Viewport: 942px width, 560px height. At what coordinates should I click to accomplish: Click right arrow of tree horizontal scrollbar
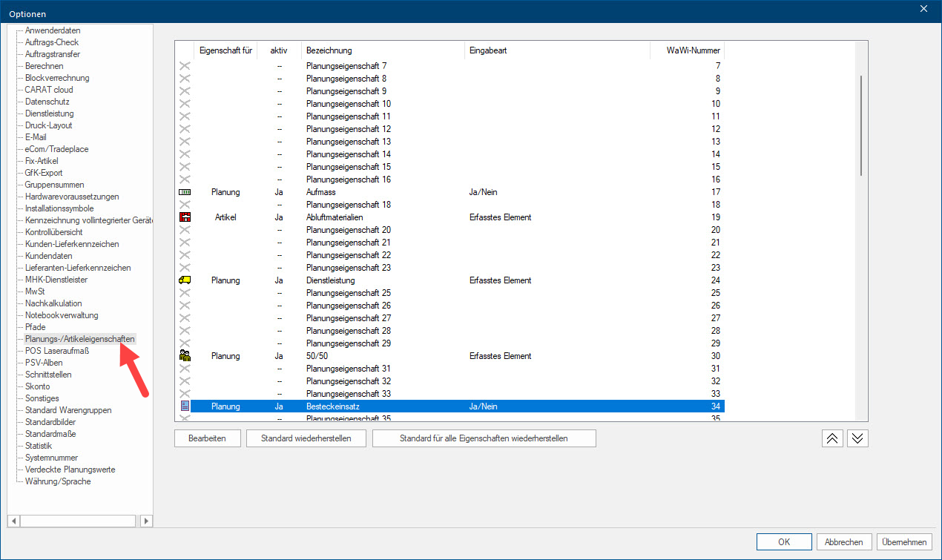147,521
